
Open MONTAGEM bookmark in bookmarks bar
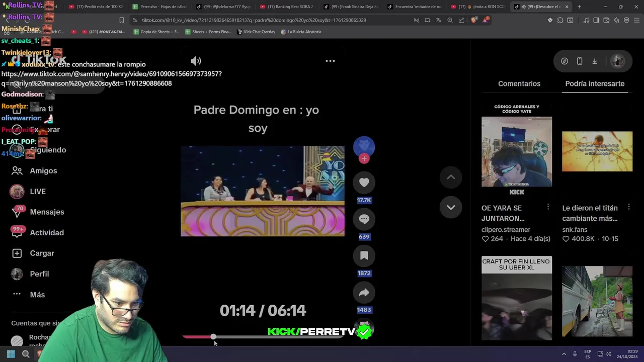point(103,32)
